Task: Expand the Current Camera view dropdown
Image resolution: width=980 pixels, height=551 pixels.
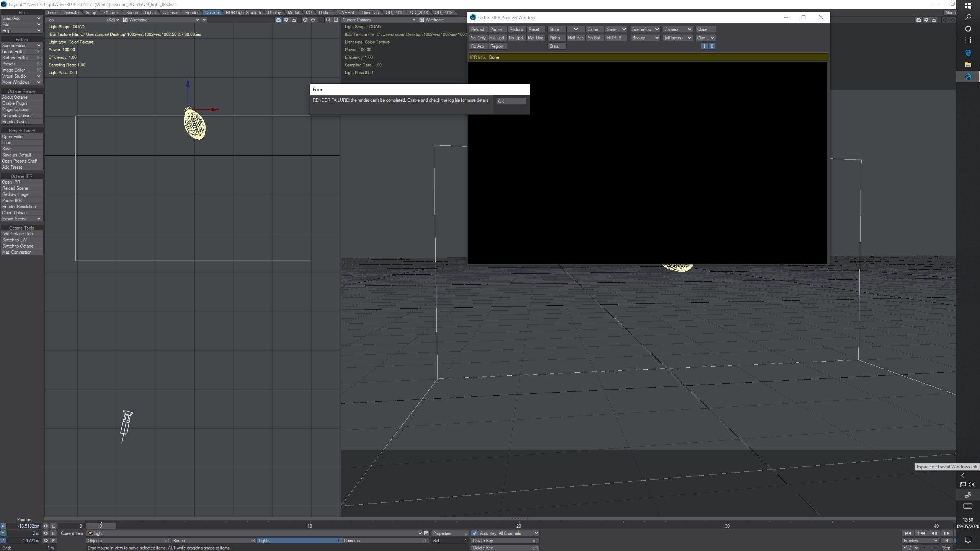Action: (378, 20)
